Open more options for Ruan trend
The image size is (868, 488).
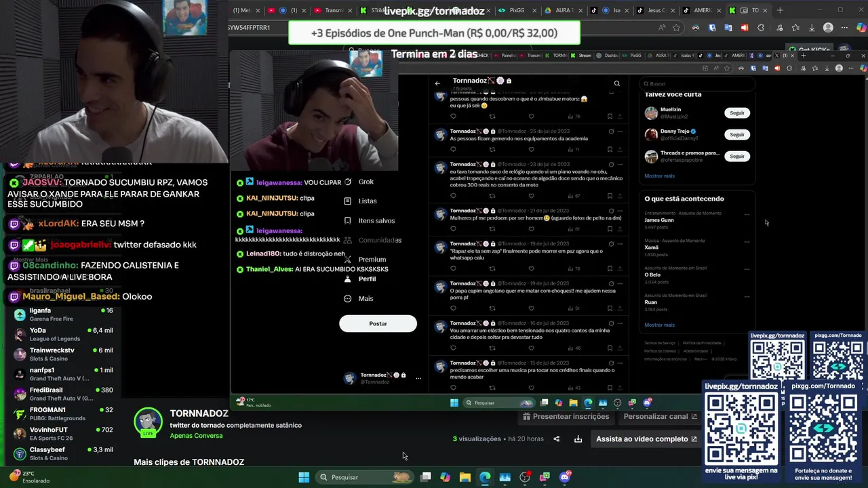click(747, 296)
